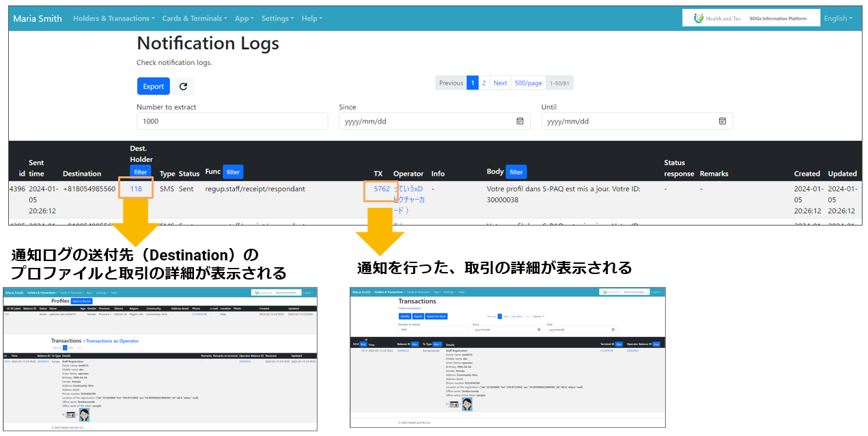The height and width of the screenshot is (436, 868).
Task: Click the Func filter button
Action: coord(233,172)
